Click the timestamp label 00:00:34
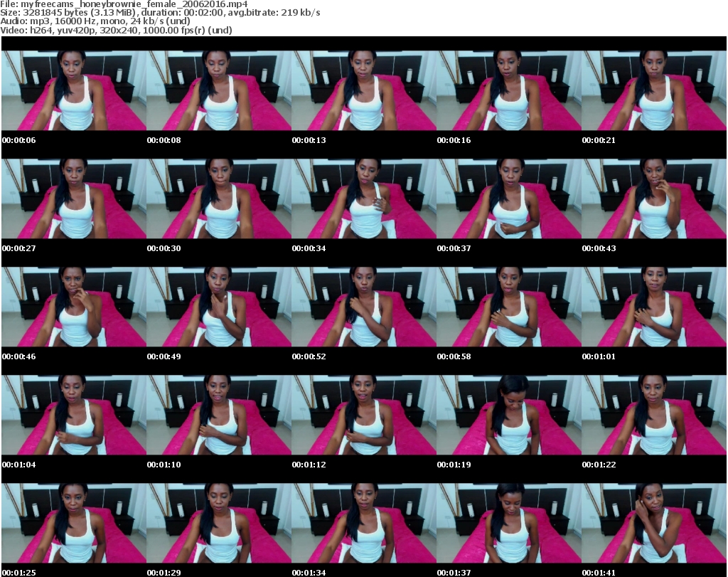Screen dimensions: 728x577 [309, 248]
